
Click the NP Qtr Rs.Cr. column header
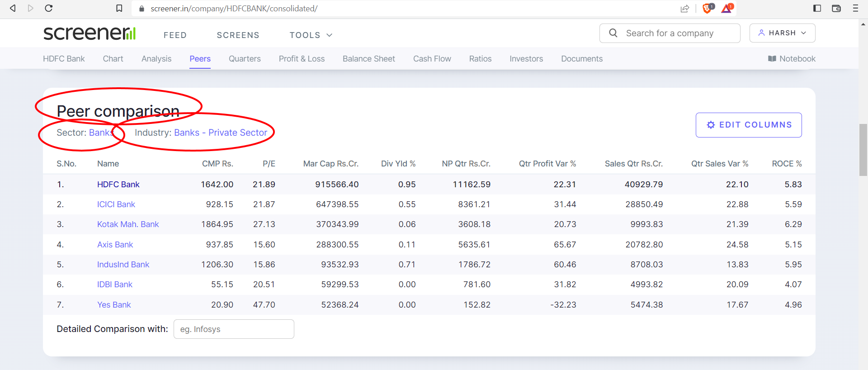point(466,164)
